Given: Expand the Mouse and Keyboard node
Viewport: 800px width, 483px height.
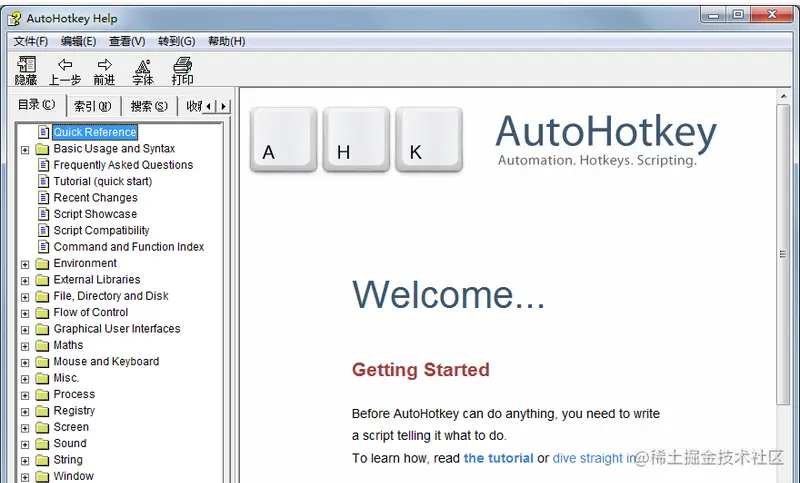Looking at the screenshot, I should [25, 363].
